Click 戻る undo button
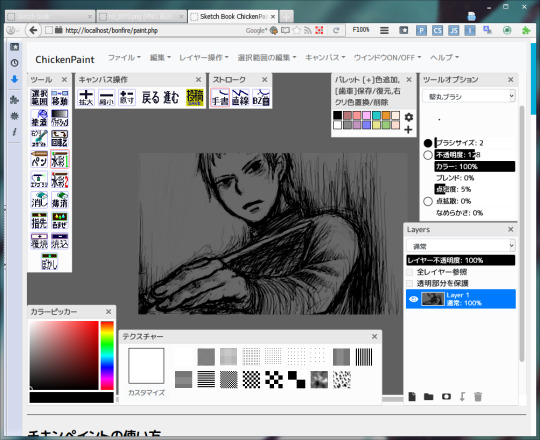 (x=150, y=97)
